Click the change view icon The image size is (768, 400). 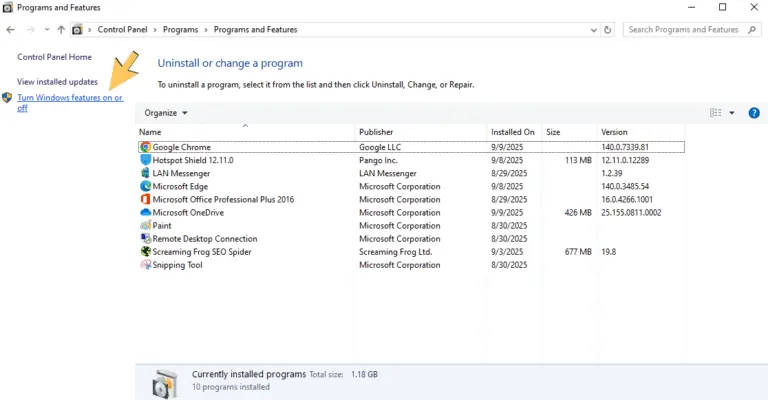pyautogui.click(x=716, y=113)
